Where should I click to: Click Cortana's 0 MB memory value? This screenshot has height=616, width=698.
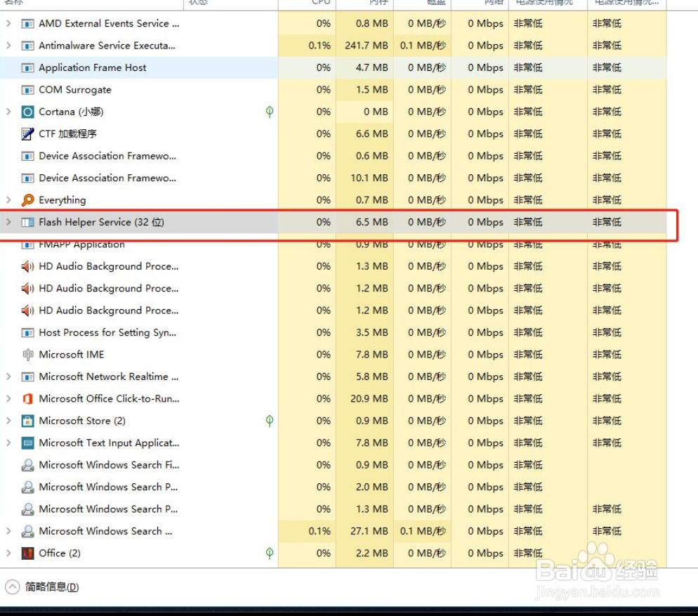[375, 112]
